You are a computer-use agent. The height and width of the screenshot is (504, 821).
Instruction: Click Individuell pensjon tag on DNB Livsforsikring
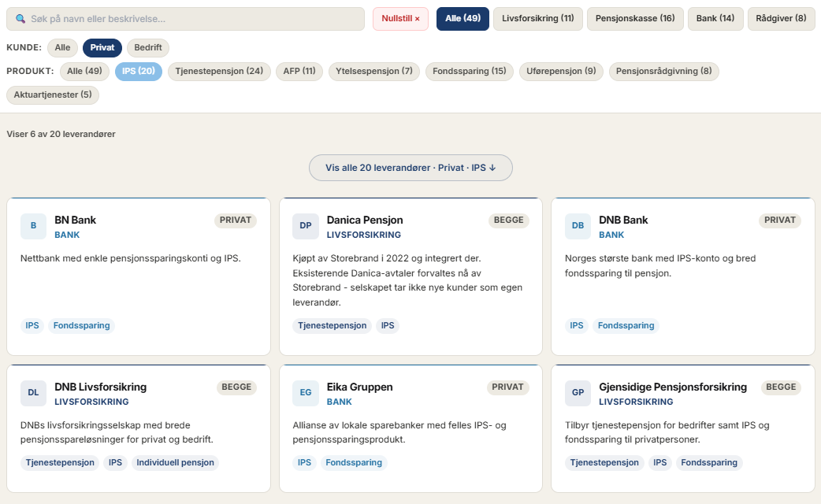(x=175, y=462)
